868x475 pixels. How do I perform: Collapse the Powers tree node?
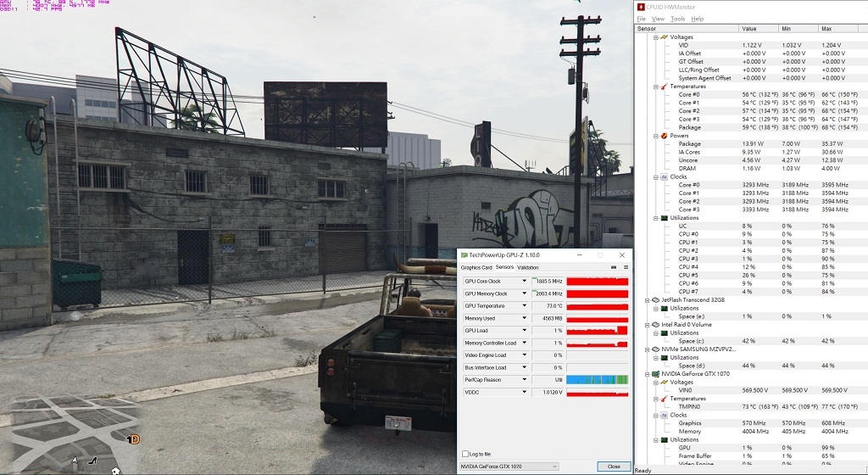click(x=655, y=136)
